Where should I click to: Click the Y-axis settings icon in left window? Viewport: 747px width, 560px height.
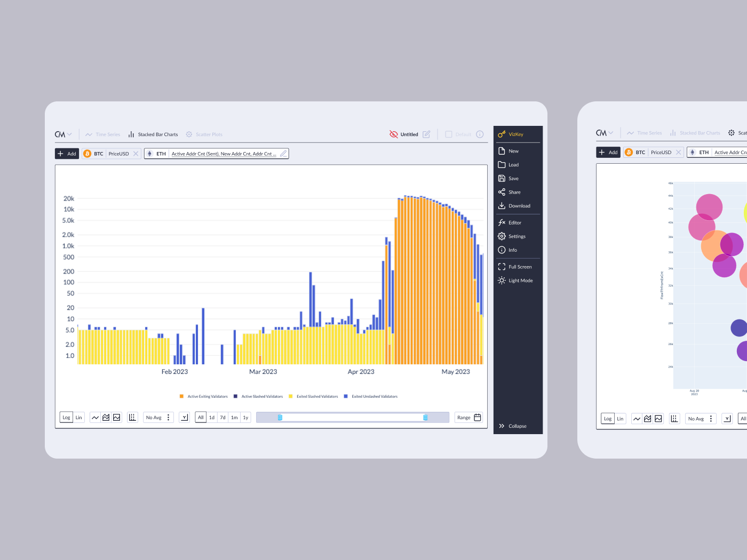(x=185, y=418)
